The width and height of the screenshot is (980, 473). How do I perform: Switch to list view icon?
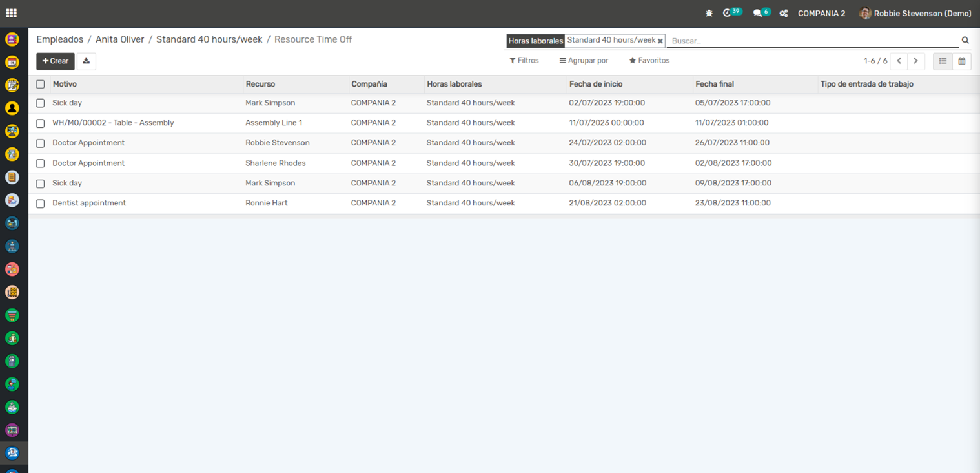coord(943,61)
